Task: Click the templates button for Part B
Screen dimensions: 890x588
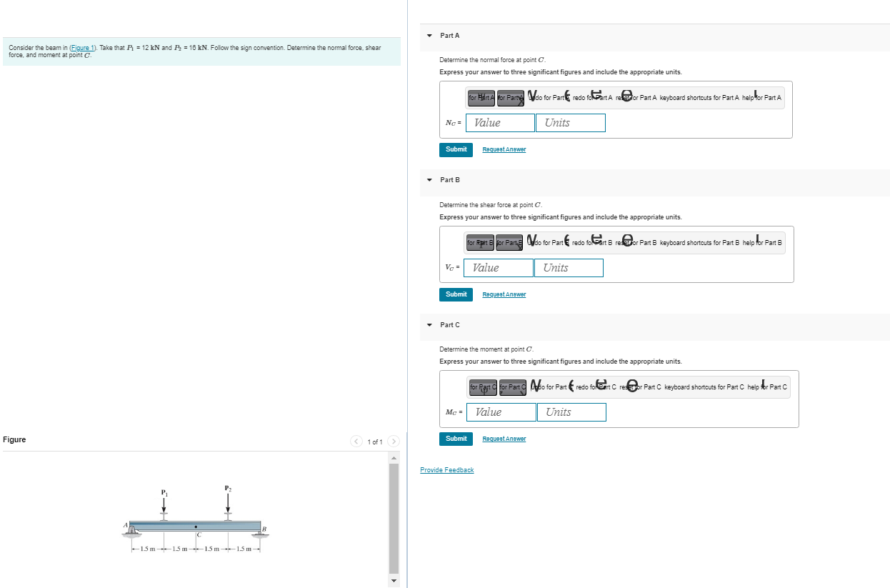Action: [x=480, y=242]
